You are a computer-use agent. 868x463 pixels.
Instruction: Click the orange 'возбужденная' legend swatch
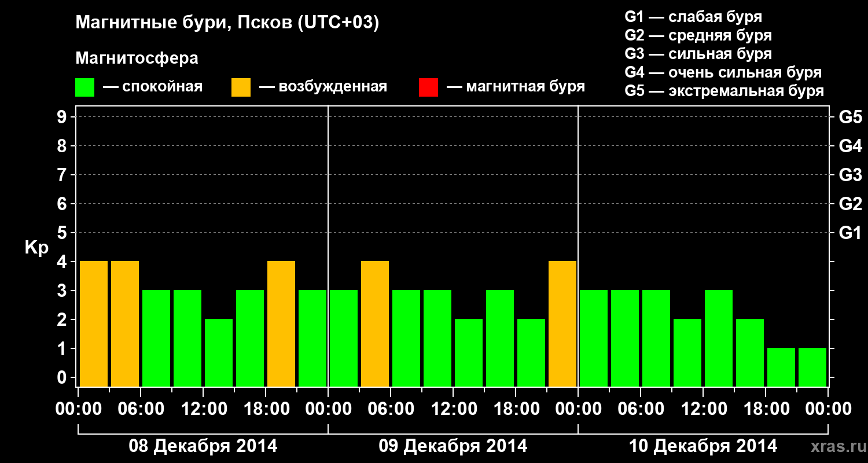(241, 87)
